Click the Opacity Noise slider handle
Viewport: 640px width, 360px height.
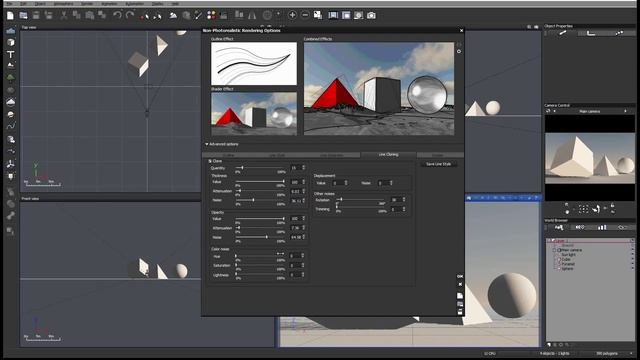(x=267, y=237)
